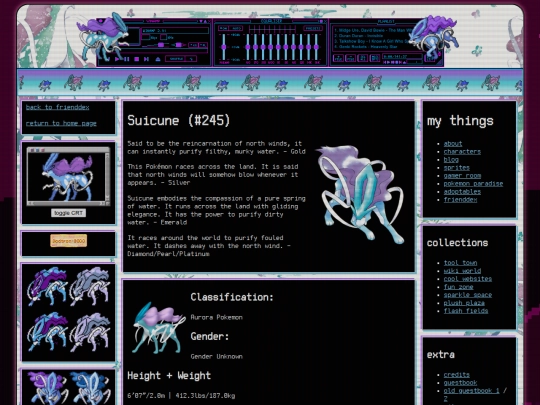Select the Duran Duran playlist track
Viewport: 540px width, 405px height.
(359, 36)
